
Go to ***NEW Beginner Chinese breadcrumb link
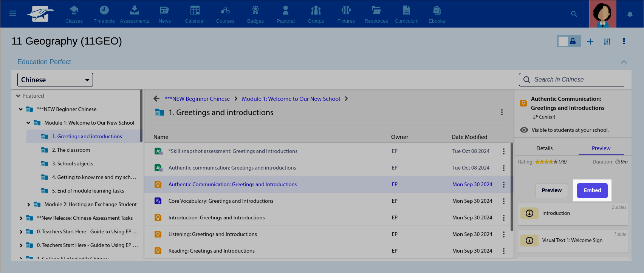(197, 99)
